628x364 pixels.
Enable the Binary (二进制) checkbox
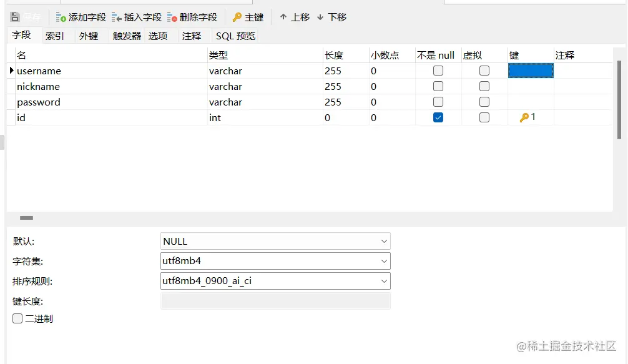point(17,318)
